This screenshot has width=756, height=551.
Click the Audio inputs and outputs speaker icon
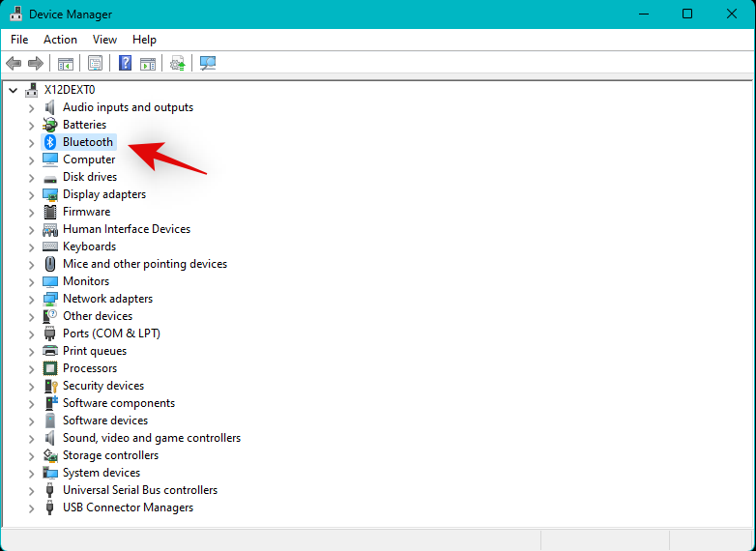pyautogui.click(x=50, y=107)
